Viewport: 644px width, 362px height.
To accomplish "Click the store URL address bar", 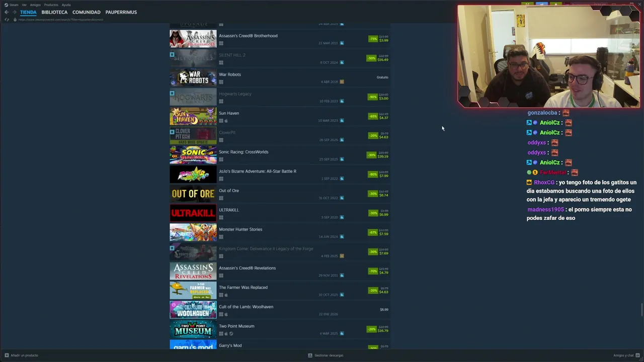I will [61, 20].
